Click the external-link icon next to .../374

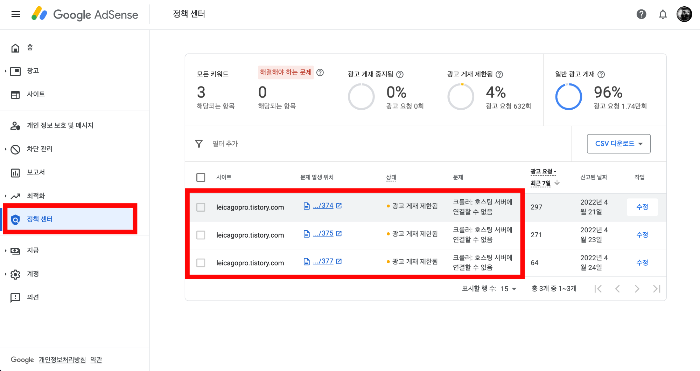point(339,206)
